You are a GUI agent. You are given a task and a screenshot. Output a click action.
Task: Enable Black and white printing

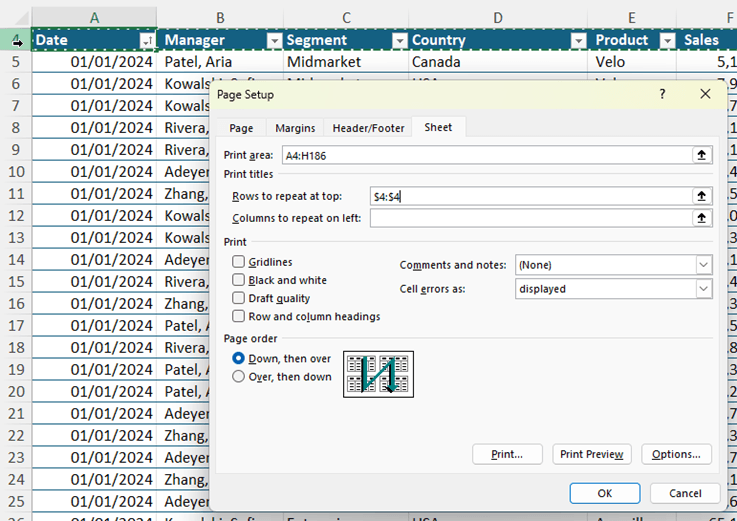tap(238, 280)
